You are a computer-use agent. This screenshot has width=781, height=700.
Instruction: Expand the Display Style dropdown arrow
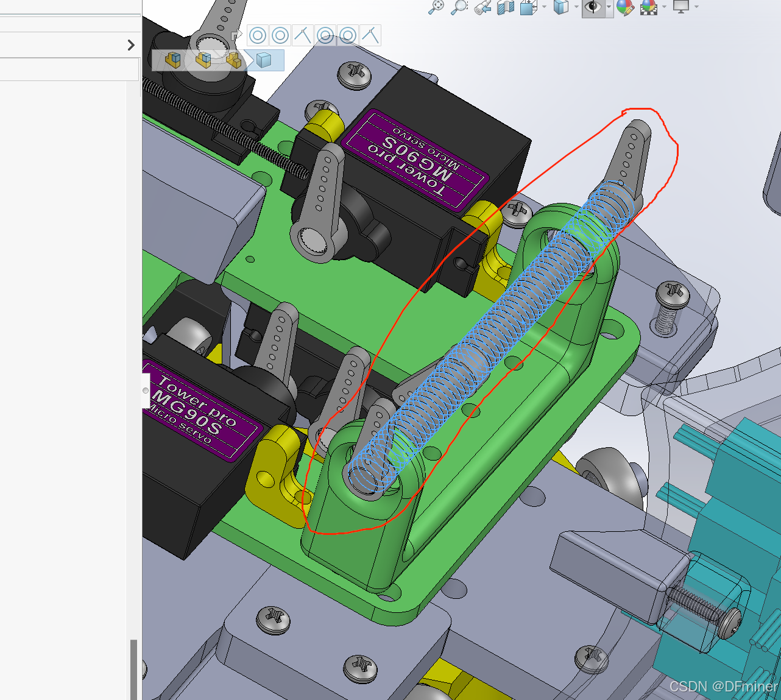[576, 7]
